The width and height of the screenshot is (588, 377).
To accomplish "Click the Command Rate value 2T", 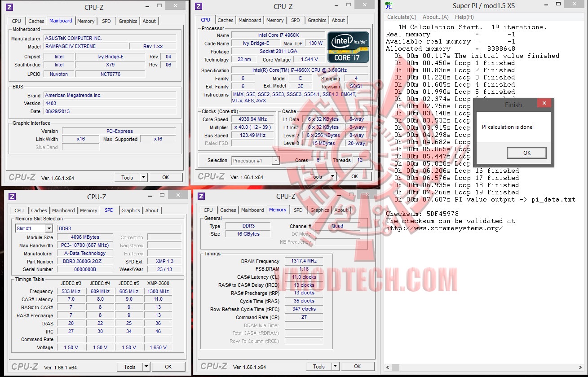I will pos(304,317).
